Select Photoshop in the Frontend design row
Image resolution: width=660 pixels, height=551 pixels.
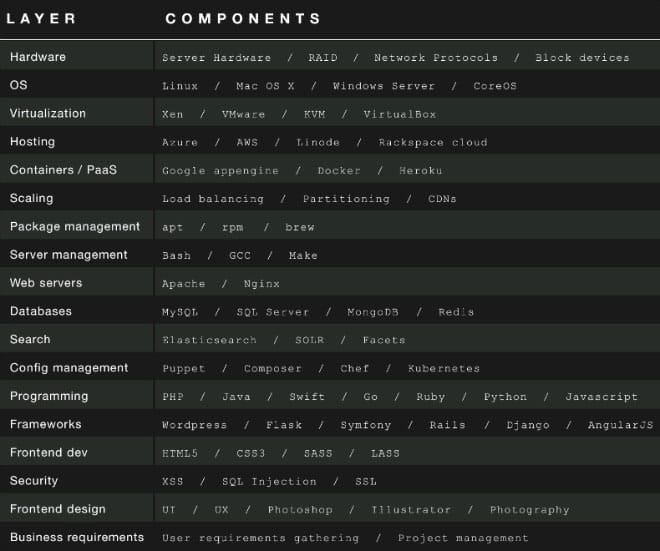pyautogui.click(x=299, y=510)
